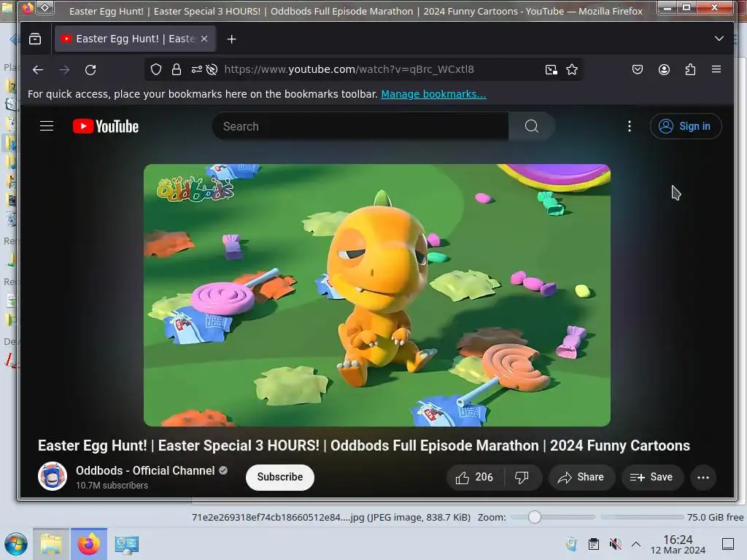Go to YouTube home via logo

[106, 126]
